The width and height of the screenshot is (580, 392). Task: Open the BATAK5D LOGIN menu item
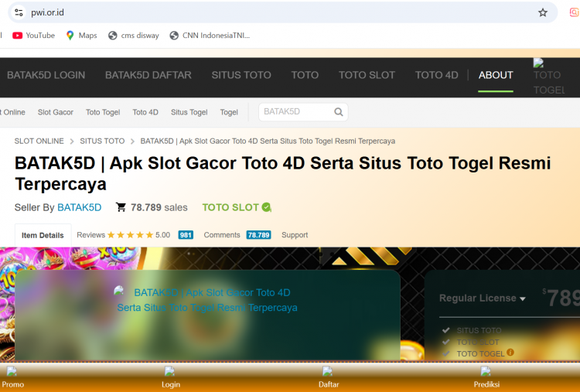[x=46, y=75]
